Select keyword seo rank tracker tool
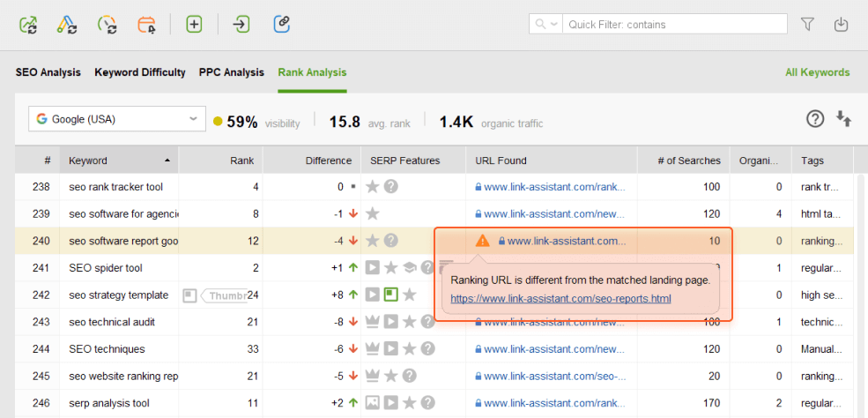Image resolution: width=868 pixels, height=418 pixels. coord(115,187)
